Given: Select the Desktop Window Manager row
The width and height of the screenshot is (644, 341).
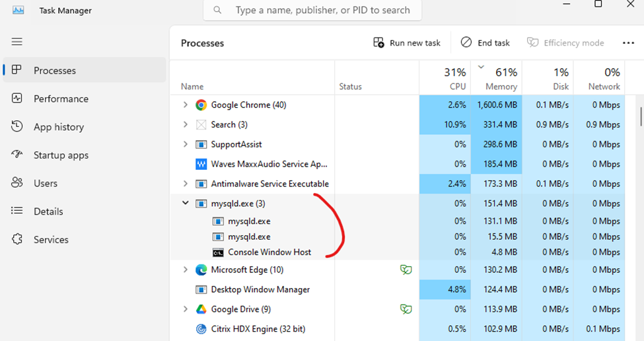Looking at the screenshot, I should coord(397,289).
